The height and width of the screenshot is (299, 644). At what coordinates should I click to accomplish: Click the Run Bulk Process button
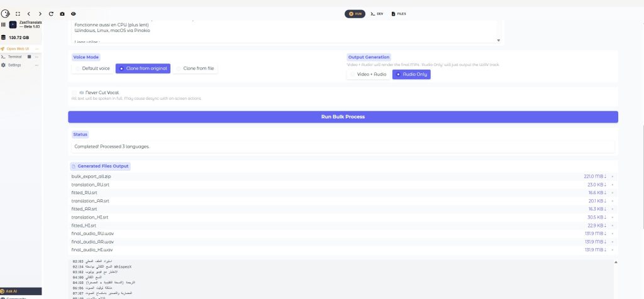click(343, 117)
